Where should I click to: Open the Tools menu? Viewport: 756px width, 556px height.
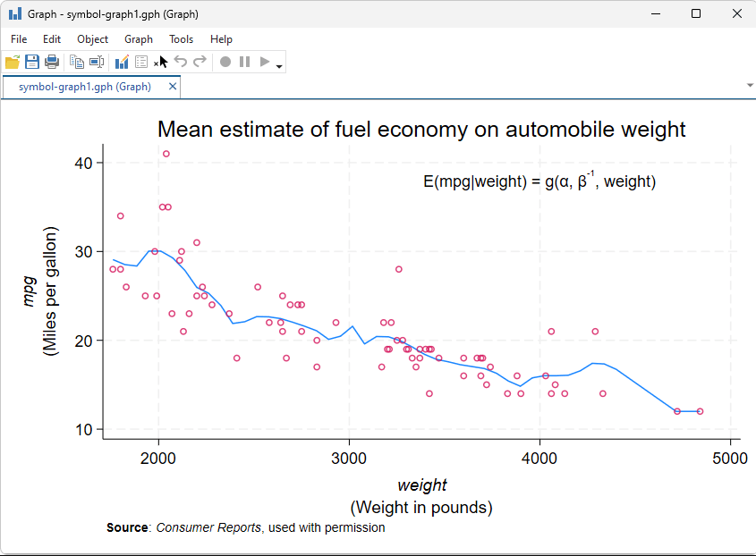pyautogui.click(x=182, y=39)
